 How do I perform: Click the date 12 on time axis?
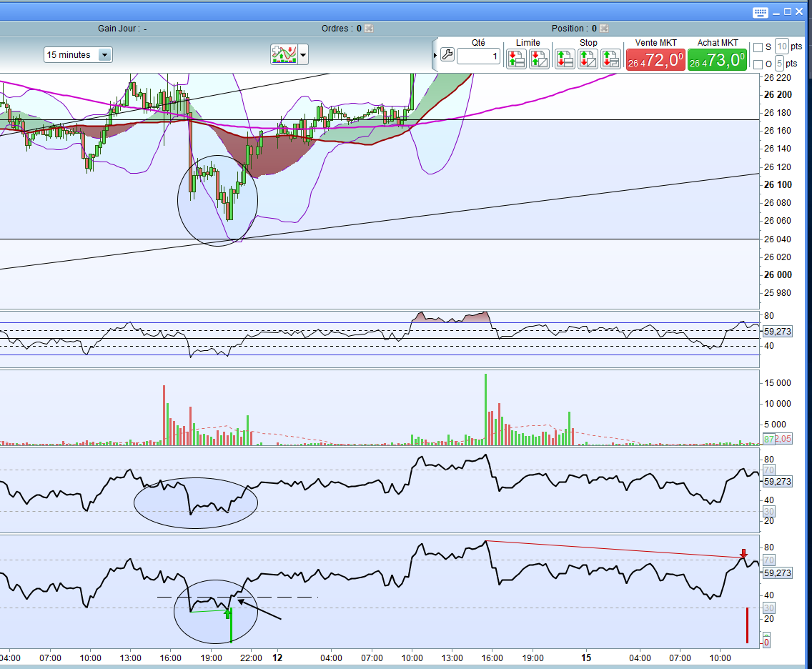point(277,658)
